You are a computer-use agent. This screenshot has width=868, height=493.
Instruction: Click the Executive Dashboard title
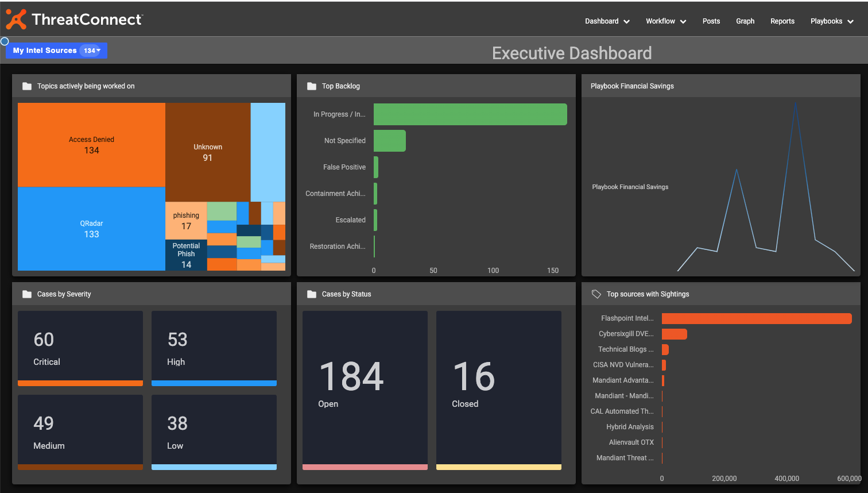coord(572,53)
